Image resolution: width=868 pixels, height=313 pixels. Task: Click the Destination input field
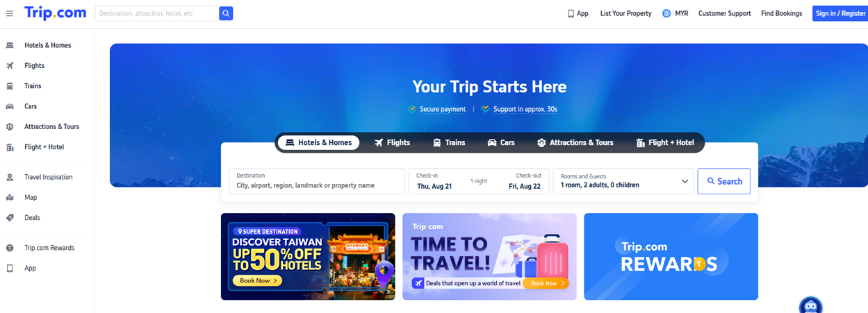point(317,181)
